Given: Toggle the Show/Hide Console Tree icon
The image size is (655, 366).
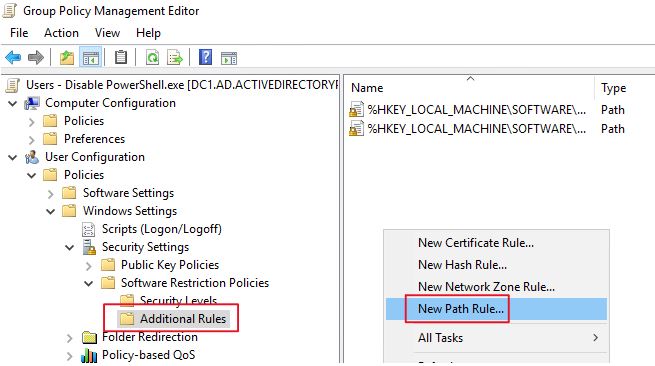Looking at the screenshot, I should pyautogui.click(x=91, y=57).
